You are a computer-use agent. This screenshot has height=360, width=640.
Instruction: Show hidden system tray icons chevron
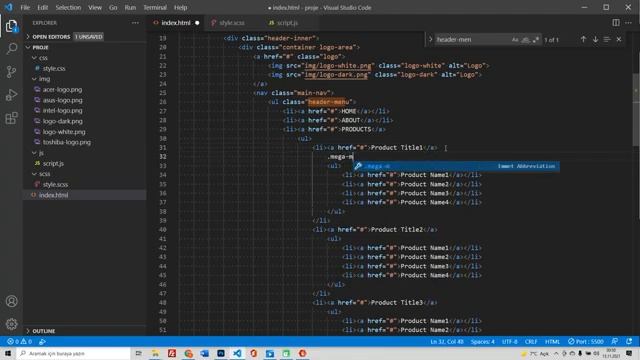(x=556, y=353)
